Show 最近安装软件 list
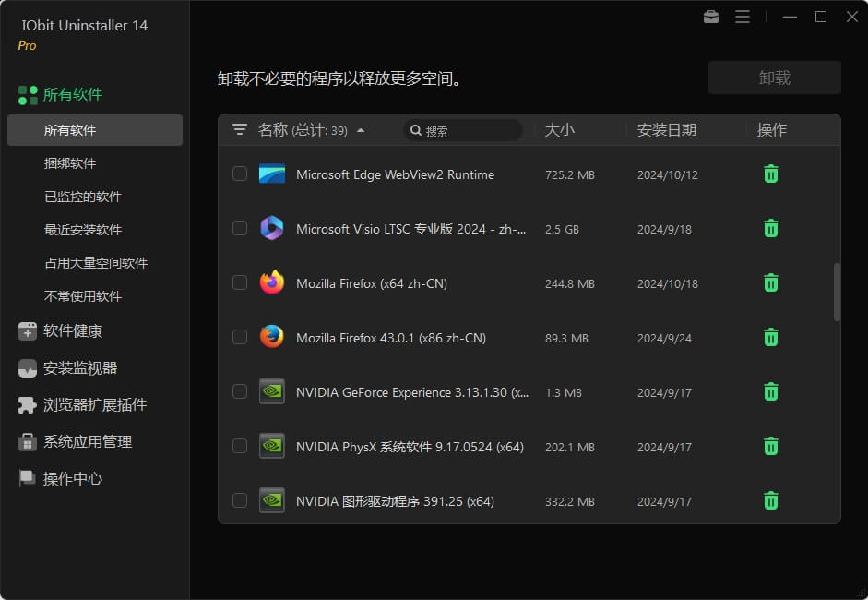Screen dimensions: 868x600 [x=83, y=230]
